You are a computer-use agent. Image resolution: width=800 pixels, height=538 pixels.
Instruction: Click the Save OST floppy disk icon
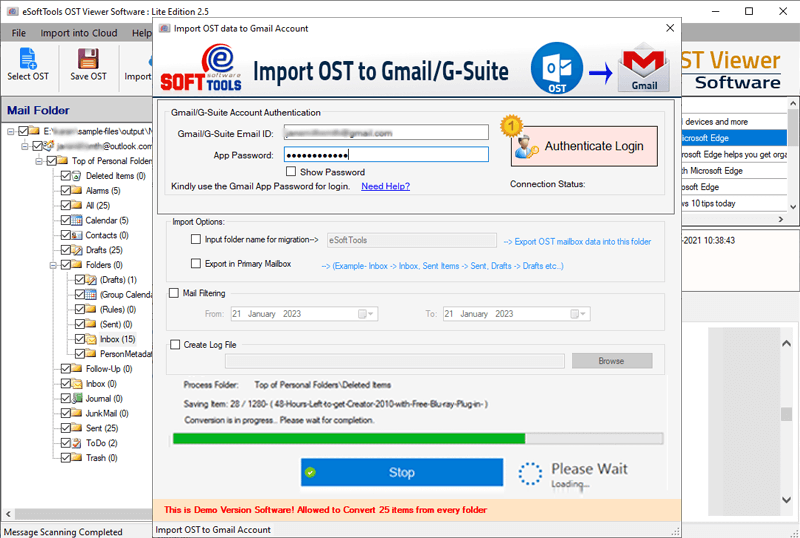click(88, 58)
